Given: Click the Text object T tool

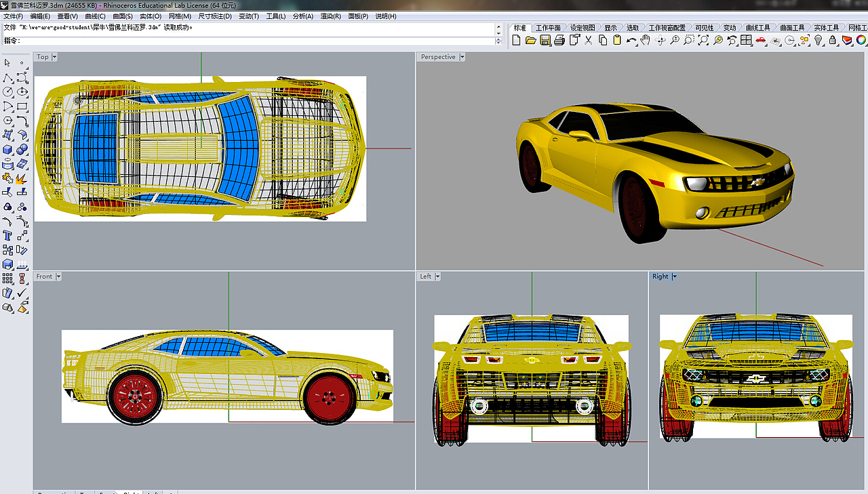Looking at the screenshot, I should pyautogui.click(x=7, y=235).
